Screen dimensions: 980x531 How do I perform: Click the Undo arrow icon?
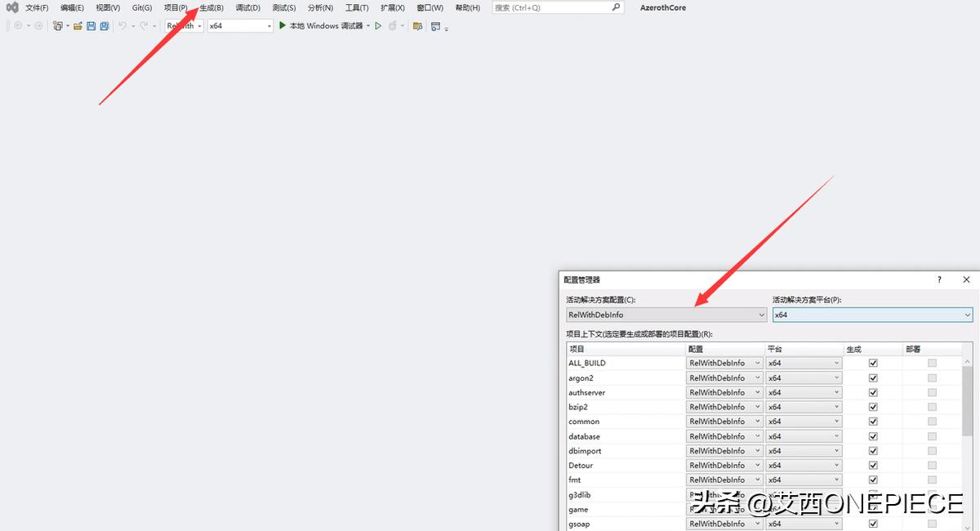point(122,25)
